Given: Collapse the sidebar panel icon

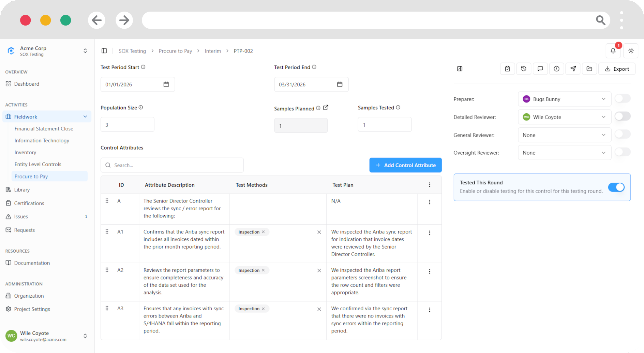Looking at the screenshot, I should (x=104, y=51).
